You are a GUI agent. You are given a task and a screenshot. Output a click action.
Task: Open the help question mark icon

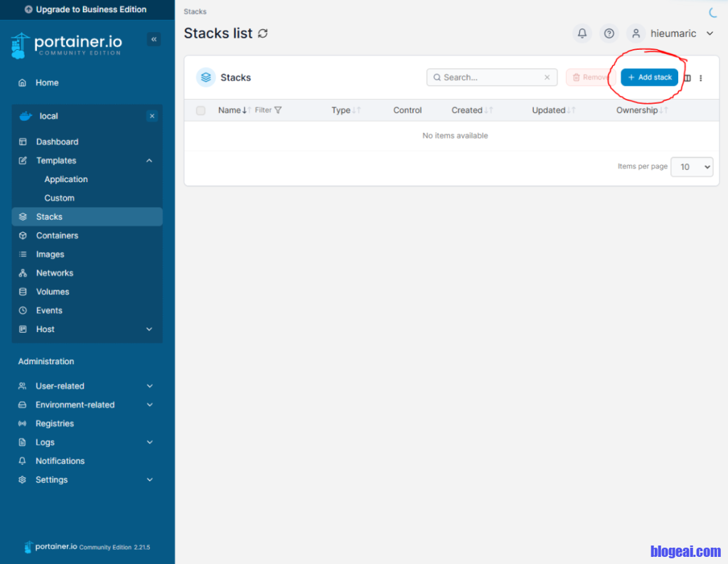[609, 33]
